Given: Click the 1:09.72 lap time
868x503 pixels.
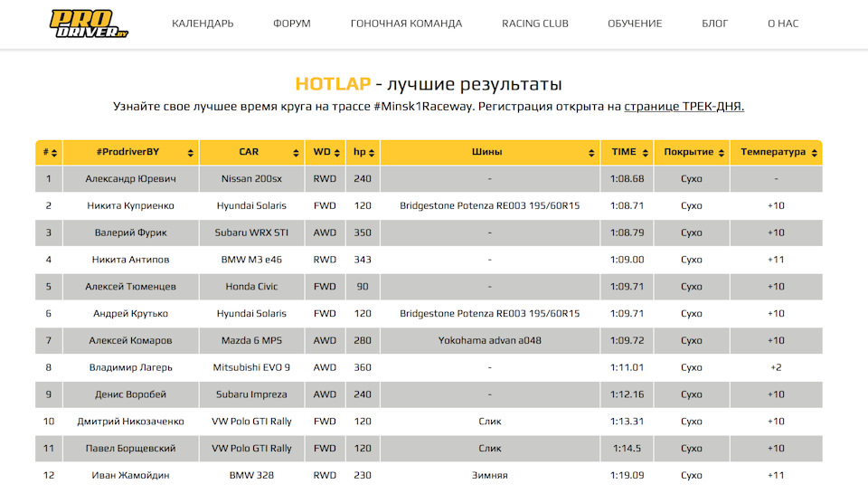Looking at the screenshot, I should (x=627, y=340).
